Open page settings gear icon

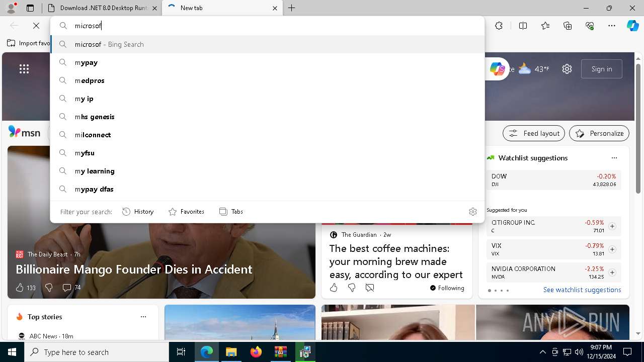pos(567,69)
